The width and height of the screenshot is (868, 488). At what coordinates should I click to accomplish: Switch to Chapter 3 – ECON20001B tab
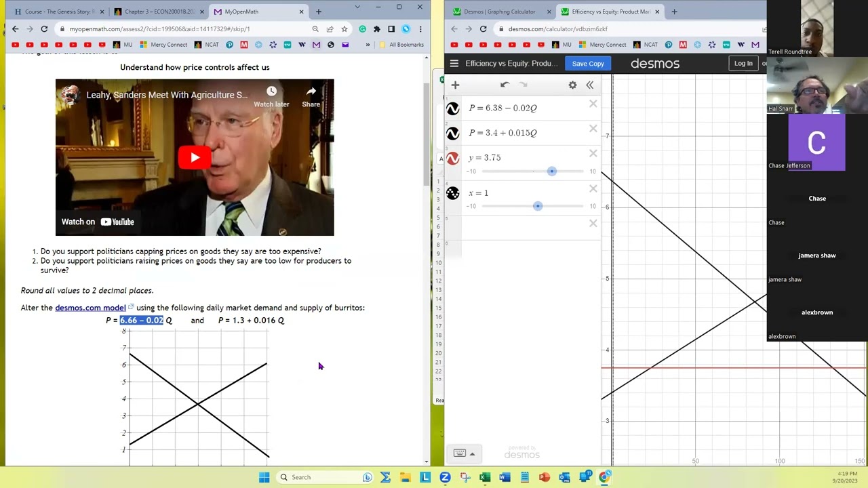click(x=158, y=12)
